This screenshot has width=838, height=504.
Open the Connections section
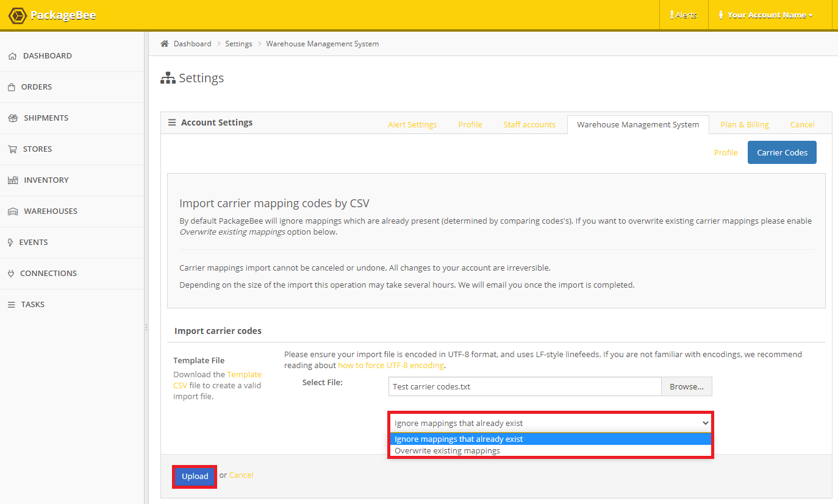tap(48, 273)
